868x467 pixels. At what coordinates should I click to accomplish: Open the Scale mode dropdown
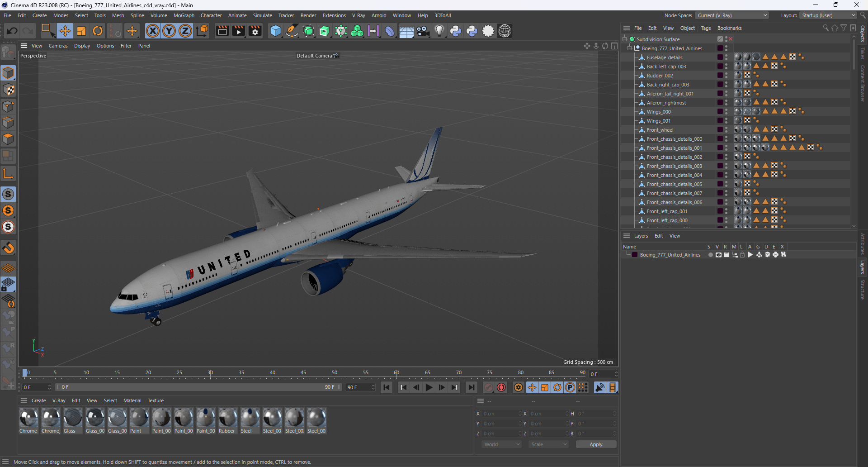(548, 444)
